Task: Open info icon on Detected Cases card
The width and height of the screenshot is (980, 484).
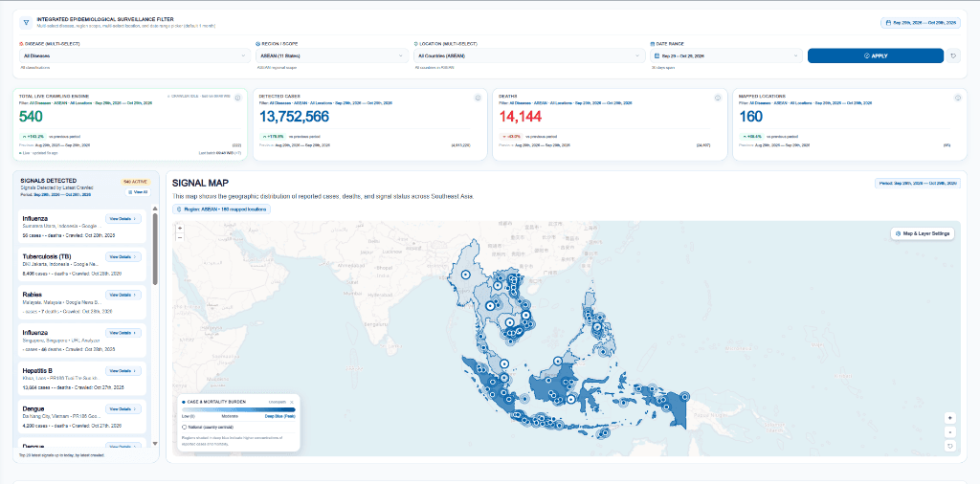Action: pyautogui.click(x=478, y=98)
